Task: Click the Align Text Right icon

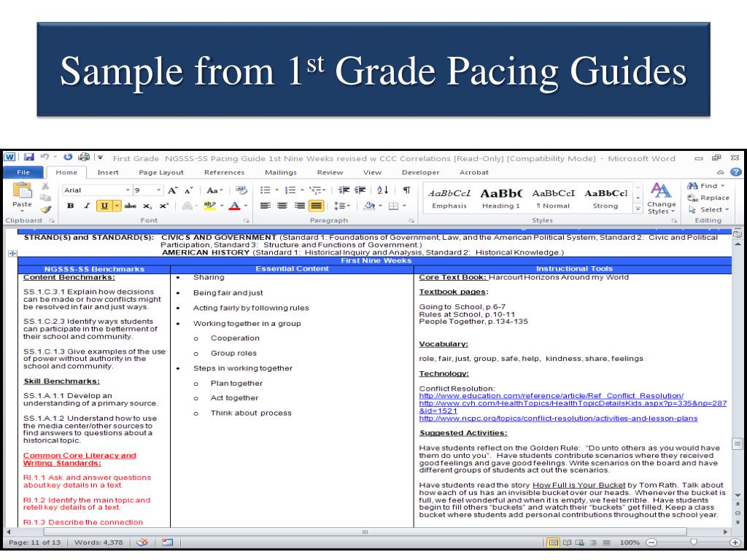Action: click(300, 206)
